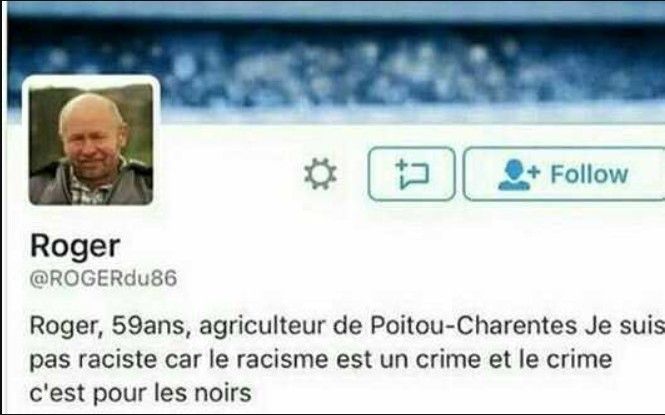Click the speech bubble inside the compose button

tap(414, 176)
